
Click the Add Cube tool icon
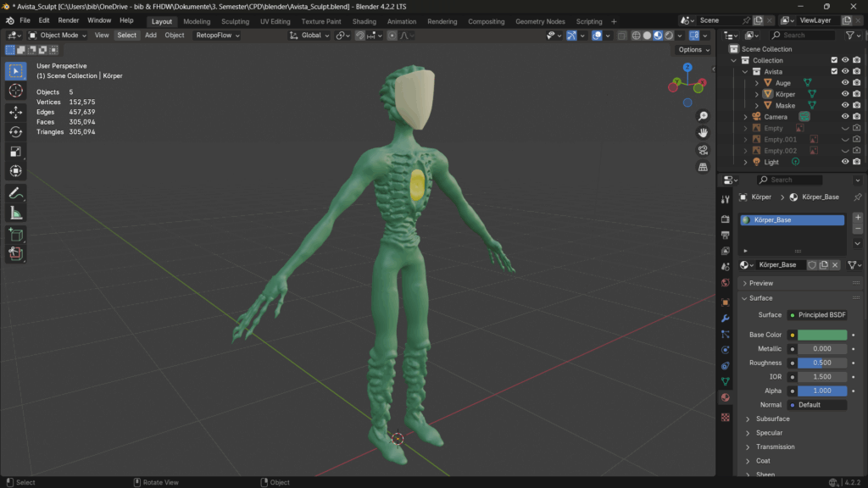click(15, 234)
